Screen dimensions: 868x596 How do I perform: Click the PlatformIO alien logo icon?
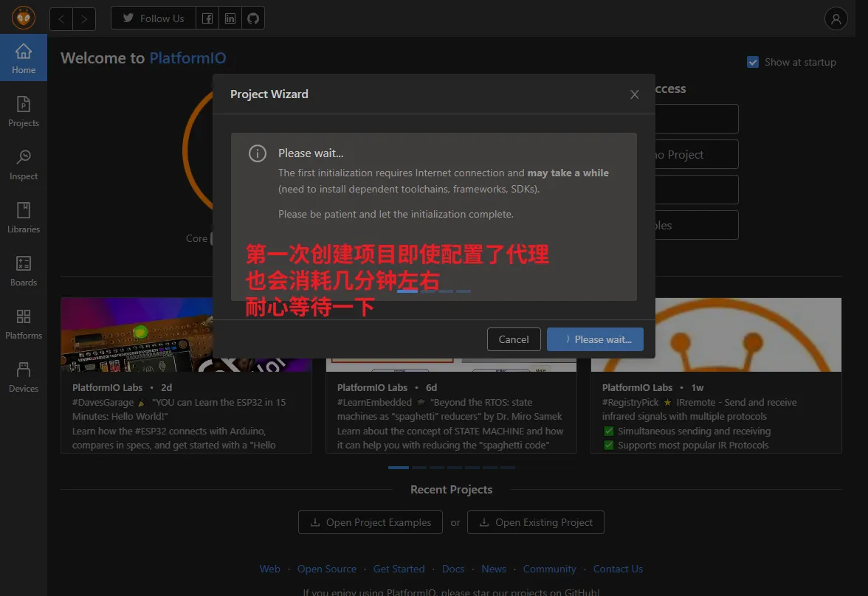coord(24,18)
